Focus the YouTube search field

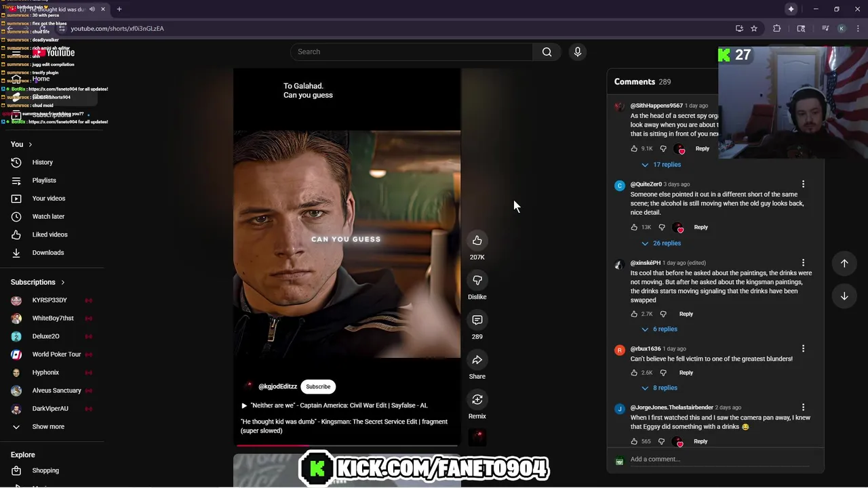point(412,52)
